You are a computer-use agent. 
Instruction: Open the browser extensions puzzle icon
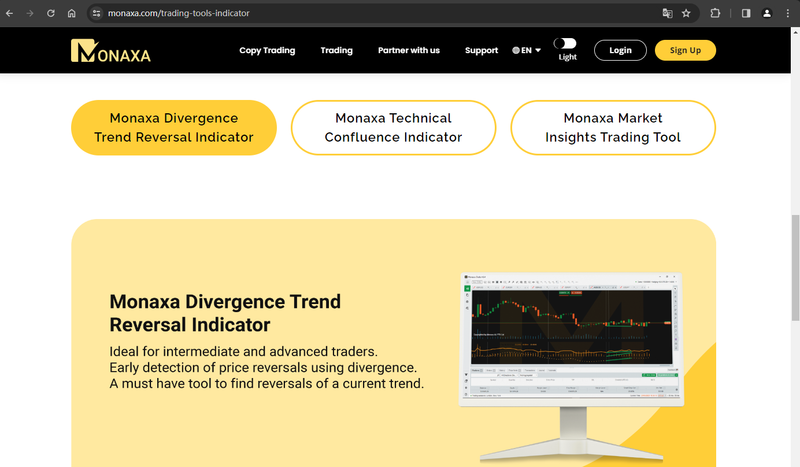pyautogui.click(x=715, y=13)
